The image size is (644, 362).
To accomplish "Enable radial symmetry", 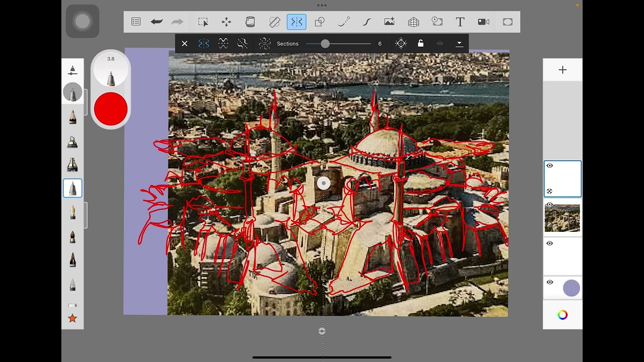I will (x=265, y=44).
